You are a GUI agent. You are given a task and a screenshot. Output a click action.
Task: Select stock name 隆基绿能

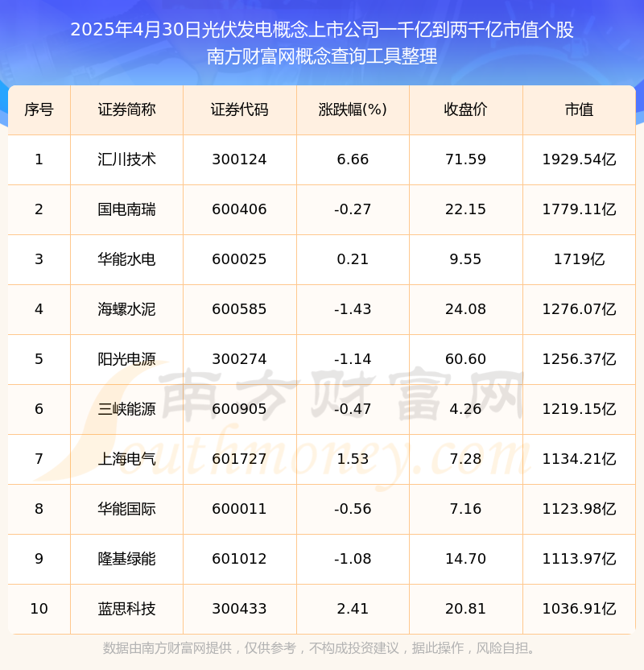(126, 559)
